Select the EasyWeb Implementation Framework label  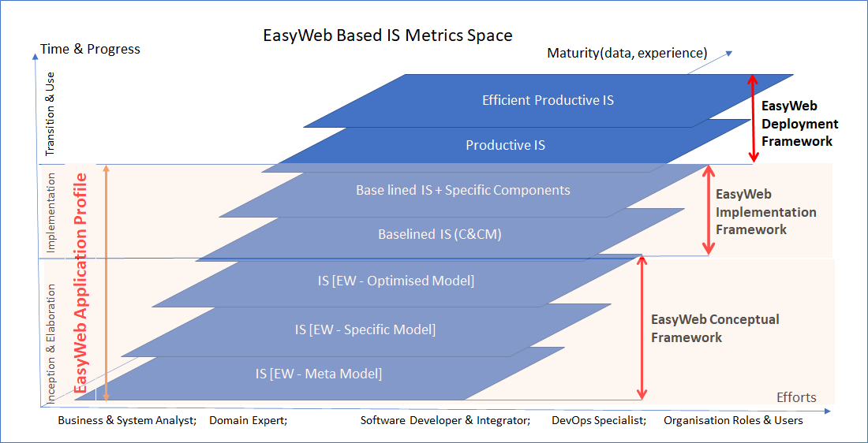765,212
